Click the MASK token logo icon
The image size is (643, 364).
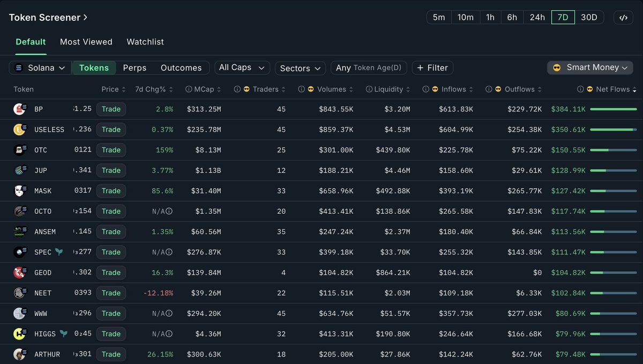tap(20, 191)
